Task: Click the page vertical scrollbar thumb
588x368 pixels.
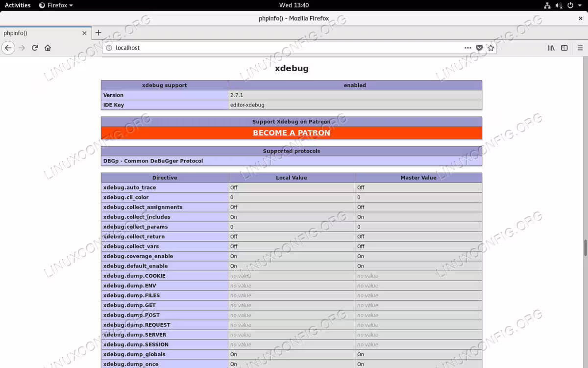Action: [x=585, y=247]
